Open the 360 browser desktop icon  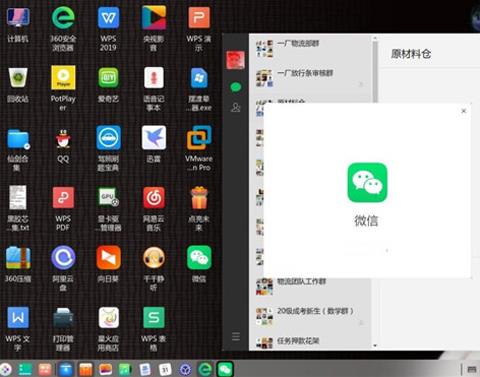[x=63, y=29]
